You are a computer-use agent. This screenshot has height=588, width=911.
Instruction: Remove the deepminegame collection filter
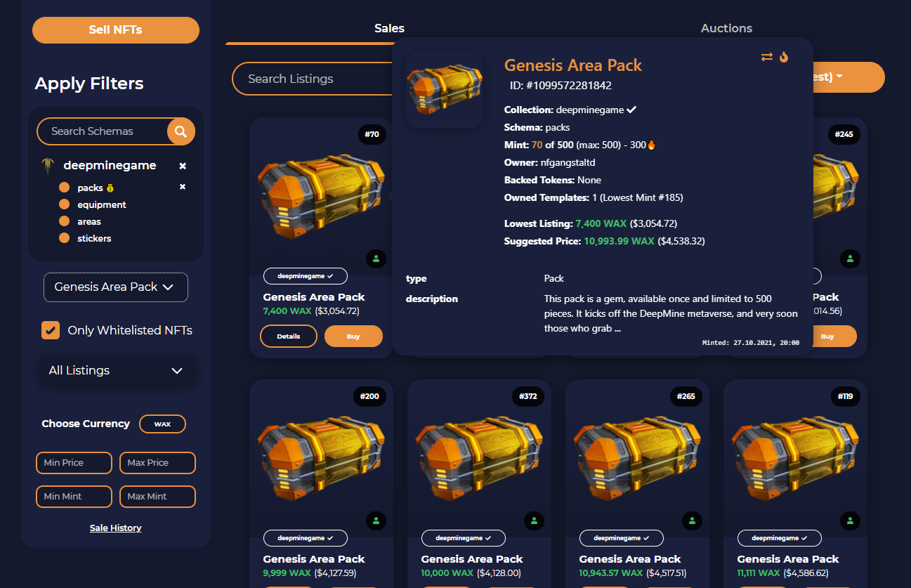pos(183,166)
